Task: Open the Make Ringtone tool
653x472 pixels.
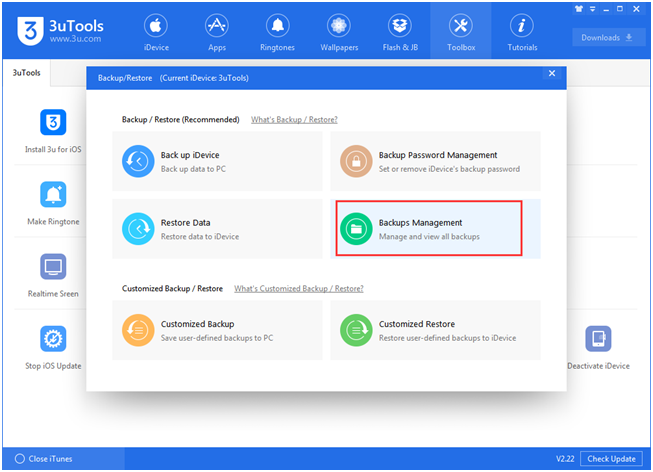Action: tap(53, 203)
